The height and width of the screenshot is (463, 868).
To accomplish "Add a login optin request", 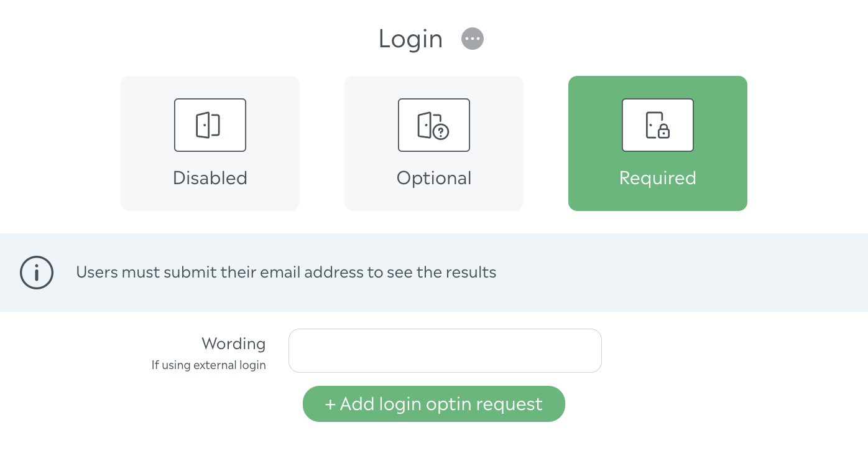I will click(434, 404).
